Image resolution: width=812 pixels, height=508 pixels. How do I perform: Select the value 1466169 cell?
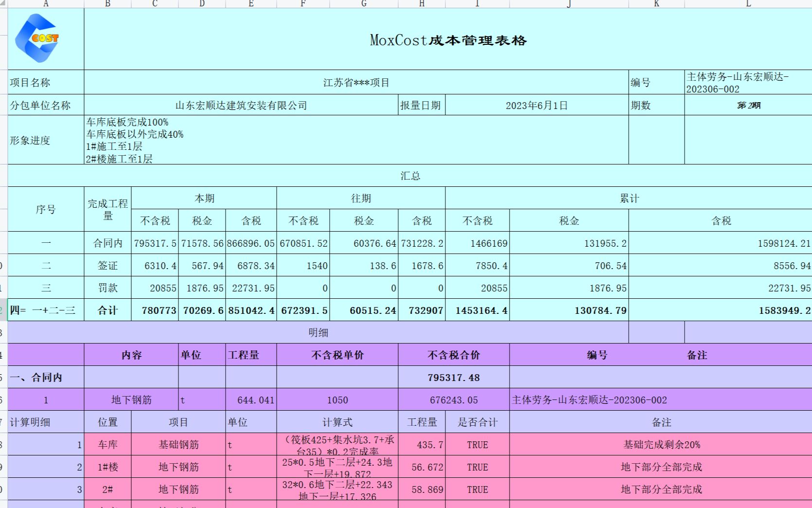[x=477, y=243]
